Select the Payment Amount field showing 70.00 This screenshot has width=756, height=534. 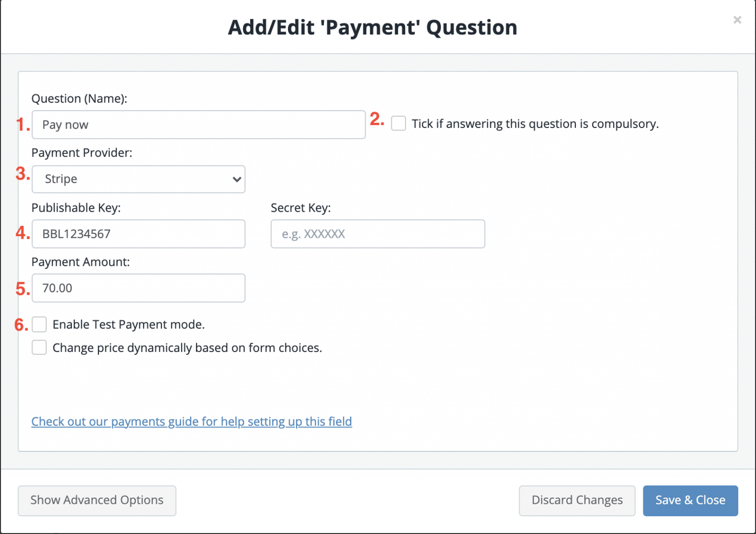(x=138, y=288)
